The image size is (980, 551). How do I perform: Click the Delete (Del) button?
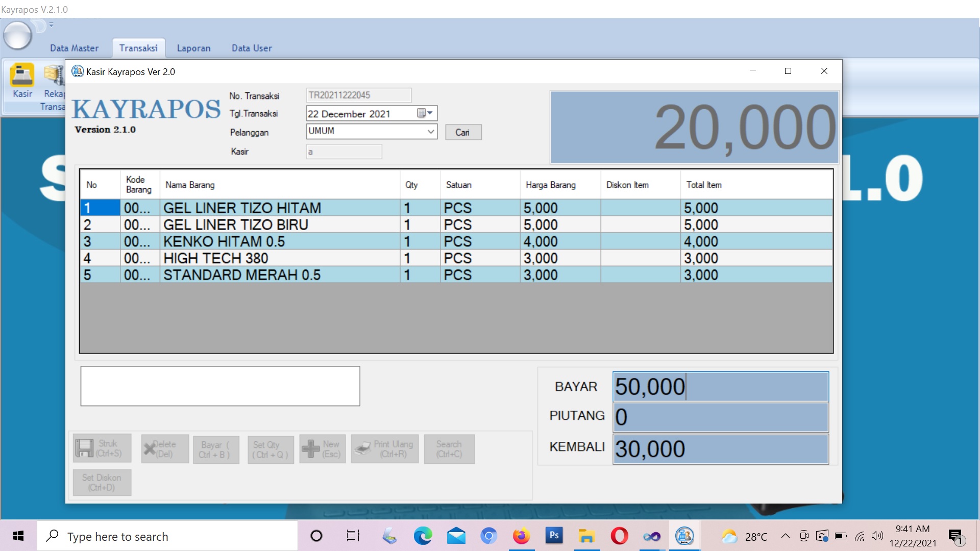pyautogui.click(x=165, y=449)
